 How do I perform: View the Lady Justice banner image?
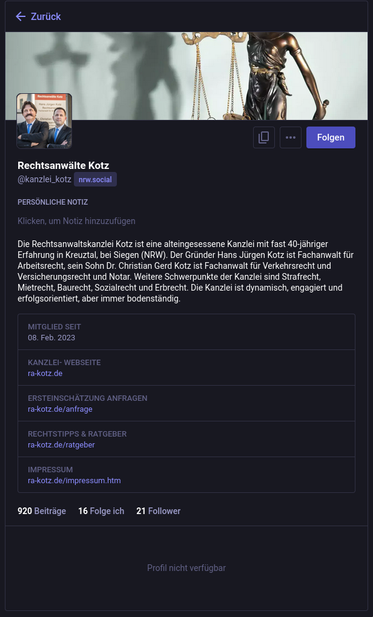point(186,76)
